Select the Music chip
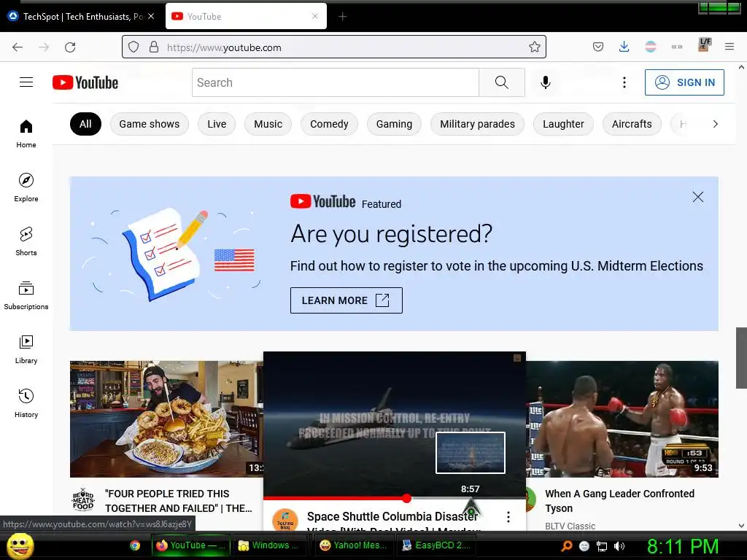The height and width of the screenshot is (560, 747). pyautogui.click(x=268, y=124)
